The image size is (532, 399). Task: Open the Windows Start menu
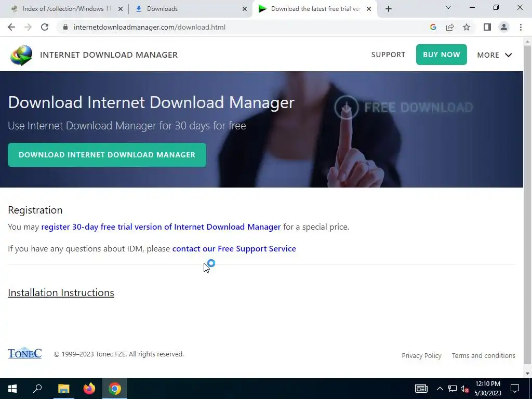click(12, 389)
